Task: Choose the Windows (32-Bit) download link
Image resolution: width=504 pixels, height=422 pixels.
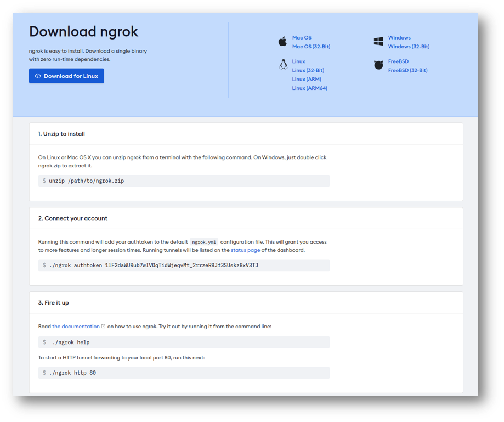Action: coord(409,47)
